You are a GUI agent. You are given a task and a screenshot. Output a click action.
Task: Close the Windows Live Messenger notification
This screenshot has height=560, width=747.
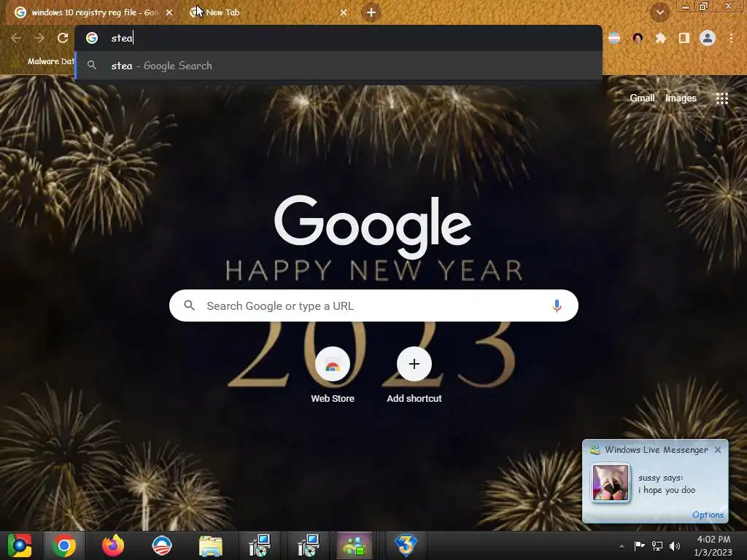(718, 450)
